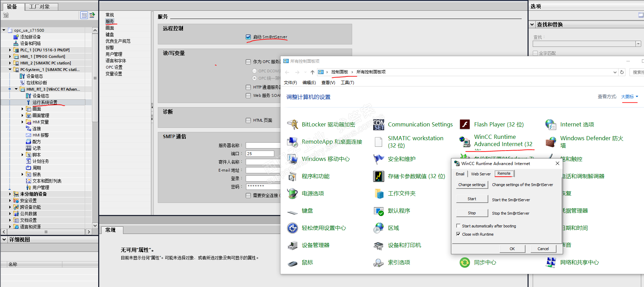Viewport: 644px width, 287px height.
Task: Click the project tree horizontal scrollbar
Action: click(x=46, y=232)
